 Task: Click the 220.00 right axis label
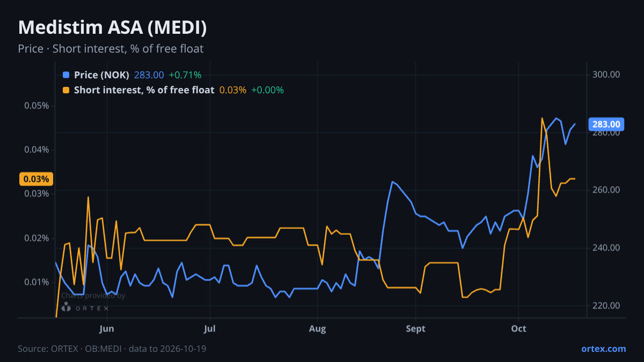point(606,306)
